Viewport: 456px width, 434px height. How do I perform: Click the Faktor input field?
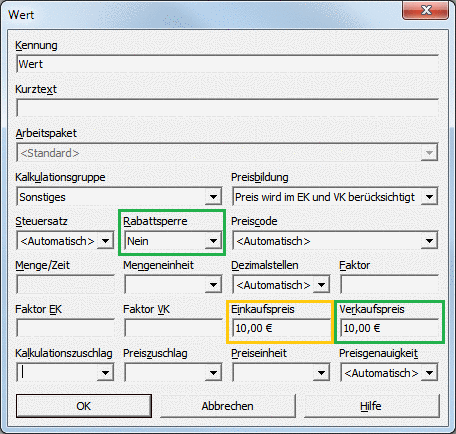coord(389,285)
